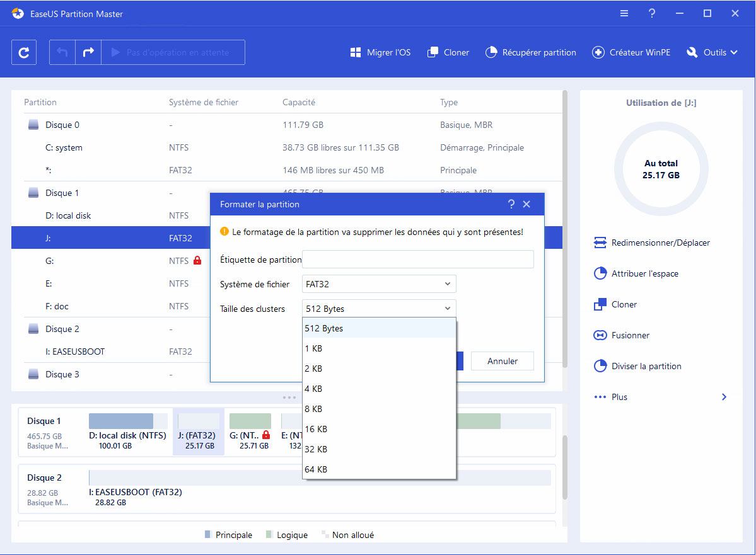The width and height of the screenshot is (756, 555).
Task: Click G: partition block in disk map
Action: pos(250,431)
